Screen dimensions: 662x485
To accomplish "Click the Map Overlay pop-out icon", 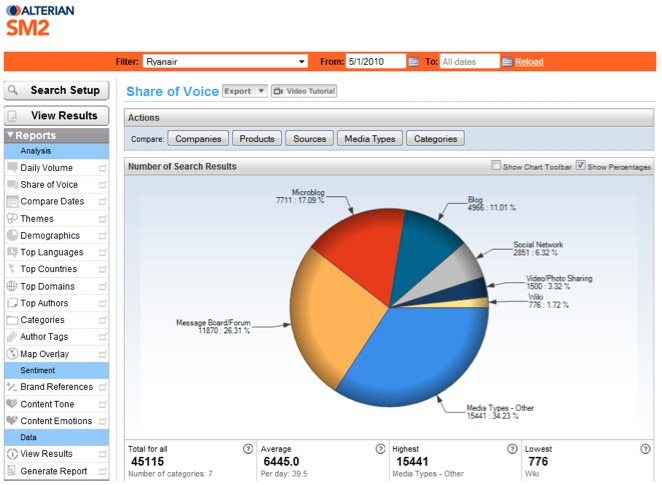I will (x=103, y=354).
